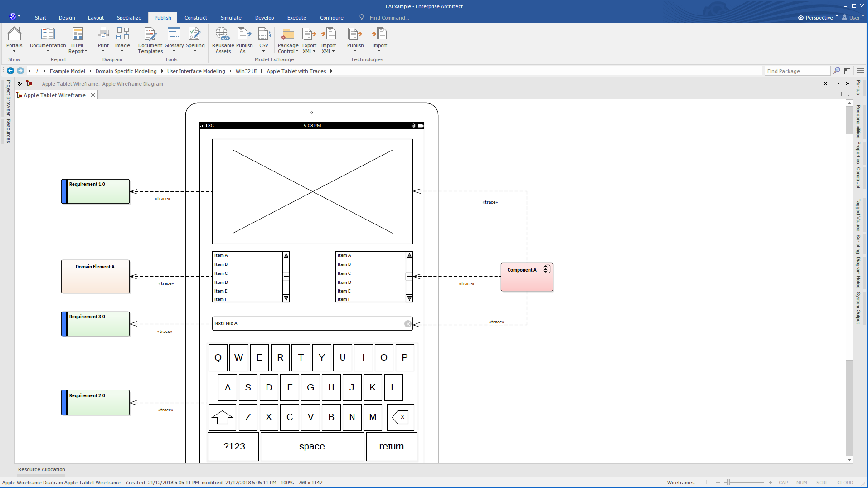This screenshot has width=868, height=488.
Task: Open the hamburger menu beside Find Package
Action: 860,71
